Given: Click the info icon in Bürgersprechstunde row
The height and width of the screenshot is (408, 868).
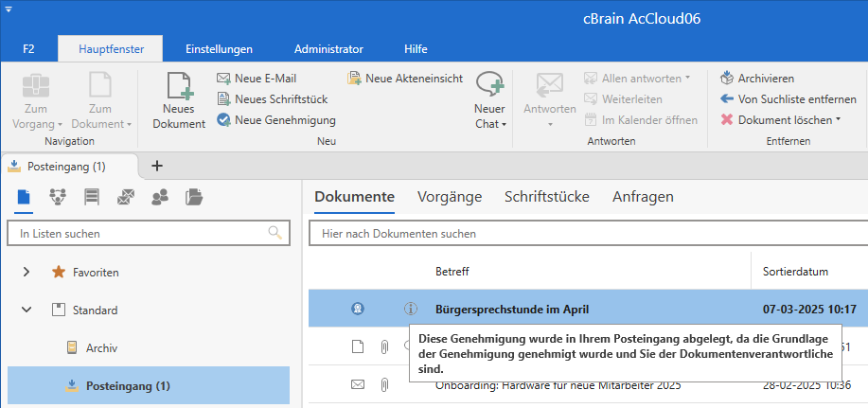Looking at the screenshot, I should (x=410, y=309).
